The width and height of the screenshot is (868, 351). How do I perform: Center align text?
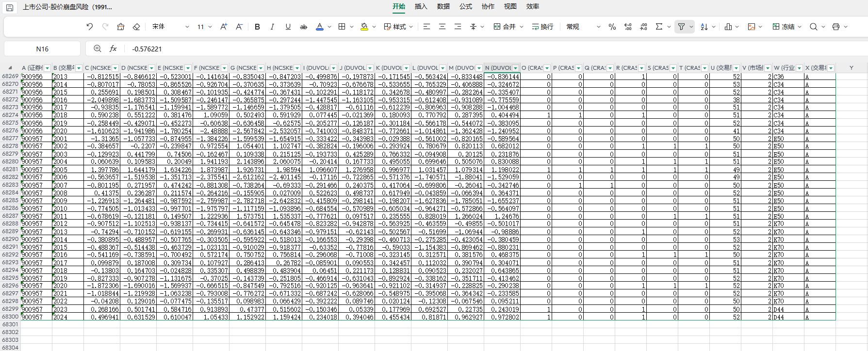[442, 27]
